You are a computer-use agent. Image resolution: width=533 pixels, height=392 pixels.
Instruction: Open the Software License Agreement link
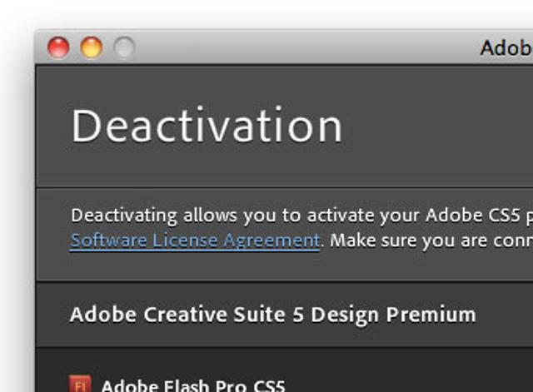[195, 241]
